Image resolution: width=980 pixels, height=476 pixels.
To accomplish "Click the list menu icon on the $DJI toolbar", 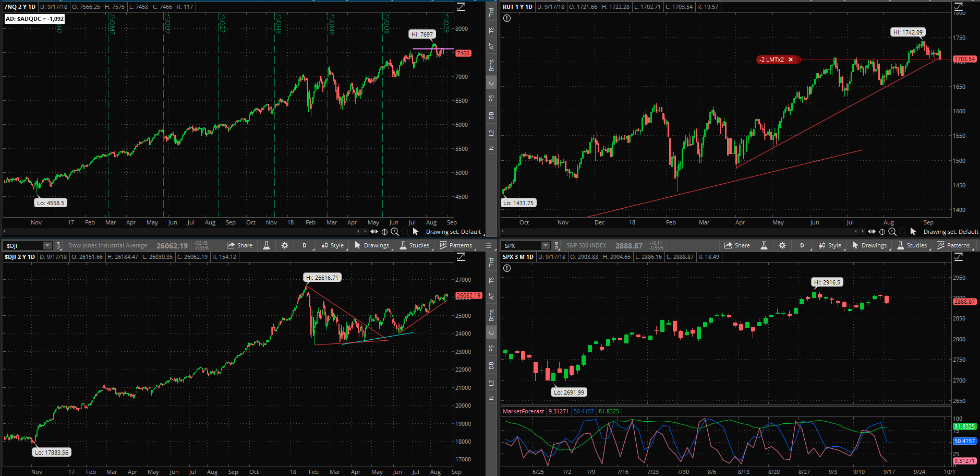I will point(488,245).
